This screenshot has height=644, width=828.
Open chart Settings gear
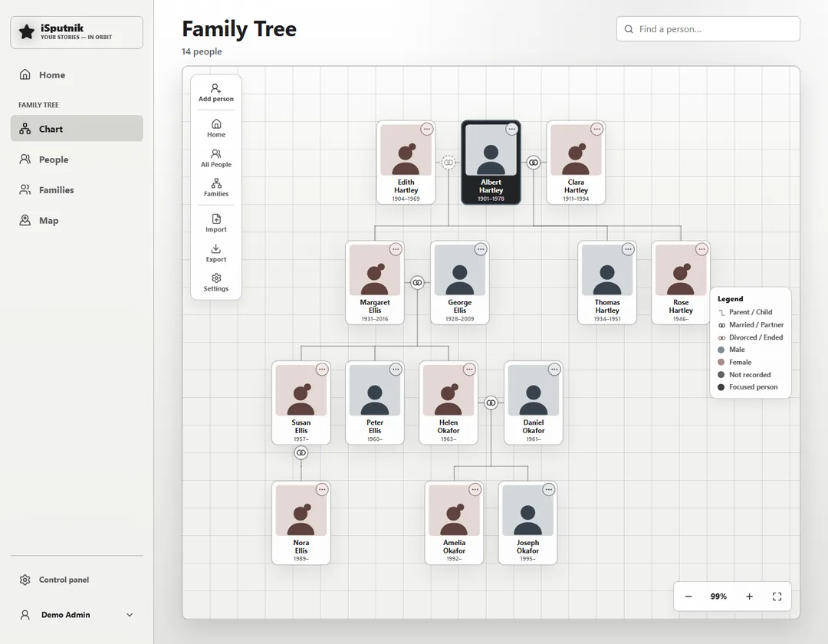pyautogui.click(x=216, y=278)
